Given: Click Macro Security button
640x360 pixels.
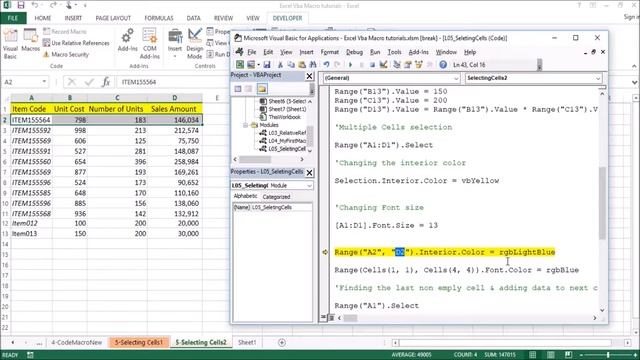Looking at the screenshot, I should click(66, 54).
